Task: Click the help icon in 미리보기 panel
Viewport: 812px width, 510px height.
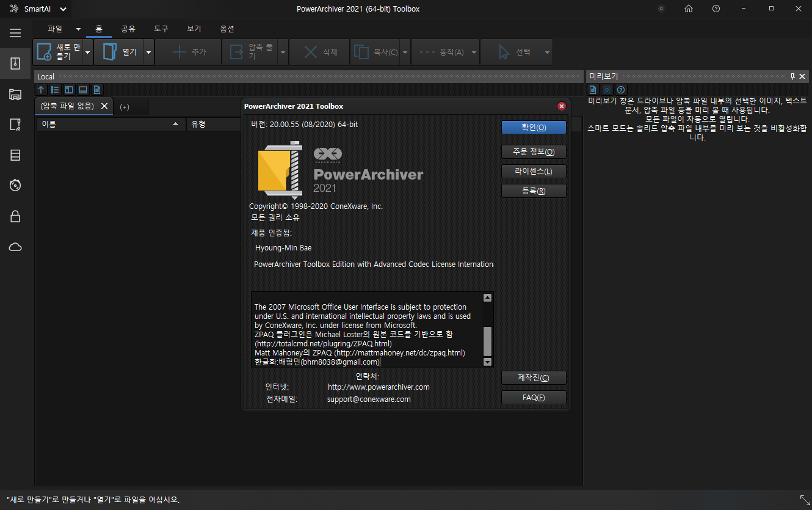Action: click(621, 90)
